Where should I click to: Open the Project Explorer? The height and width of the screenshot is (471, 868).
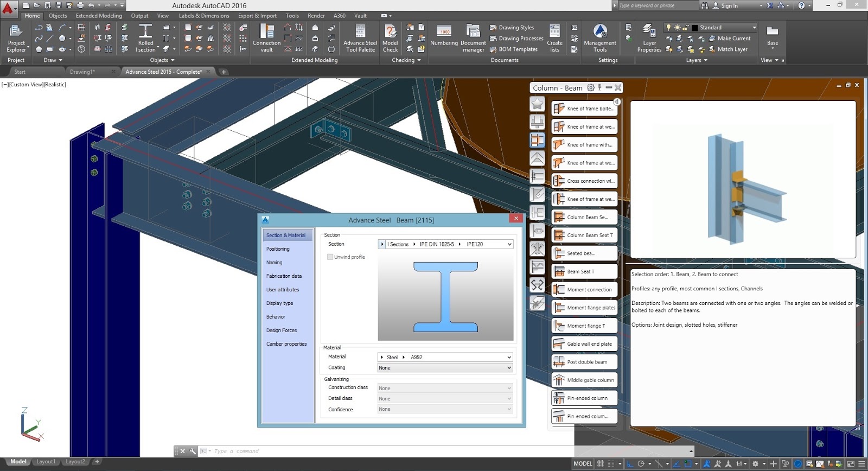[x=16, y=39]
